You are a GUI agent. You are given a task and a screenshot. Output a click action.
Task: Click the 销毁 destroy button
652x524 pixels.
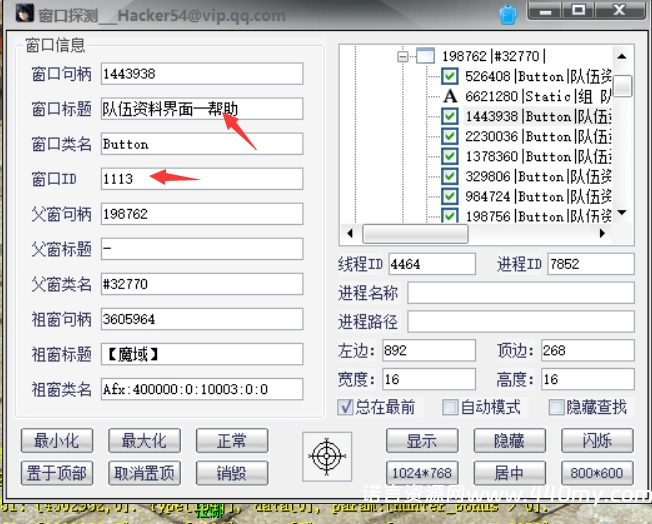pyautogui.click(x=232, y=473)
